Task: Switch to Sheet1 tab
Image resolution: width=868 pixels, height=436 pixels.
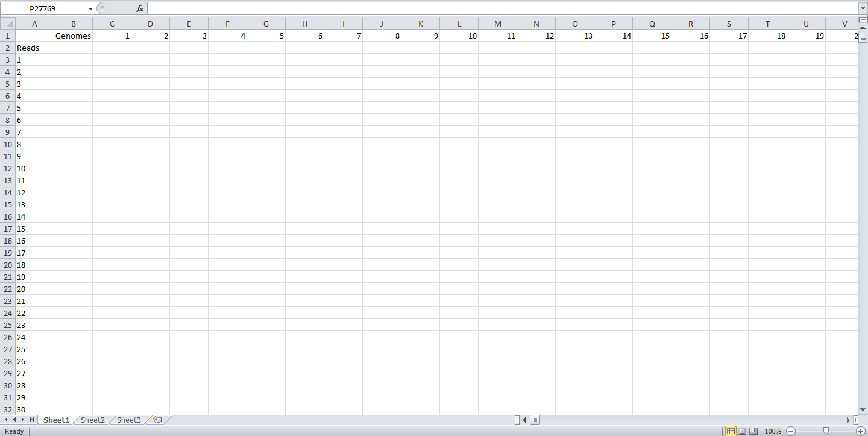Action: (x=56, y=420)
